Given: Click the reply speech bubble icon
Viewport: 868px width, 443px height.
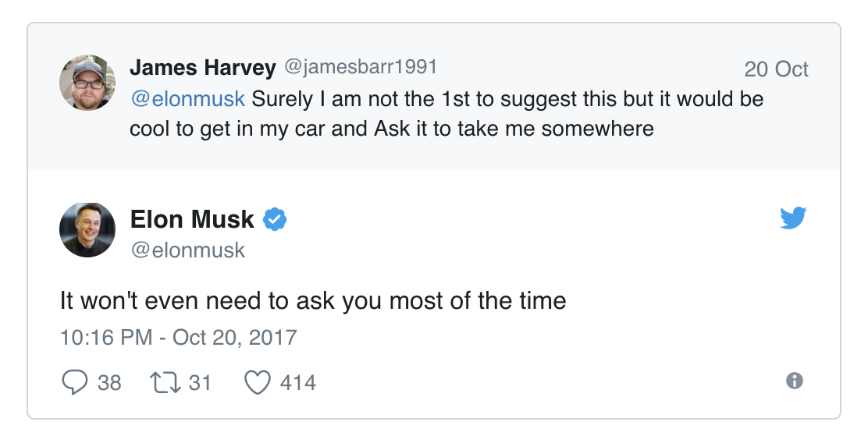Looking at the screenshot, I should pos(74,382).
